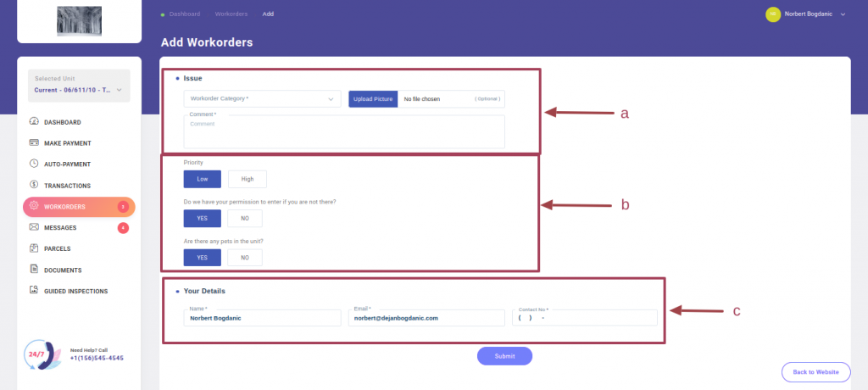Click the Parcels box icon
Image resolution: width=868 pixels, height=390 pixels.
[34, 248]
